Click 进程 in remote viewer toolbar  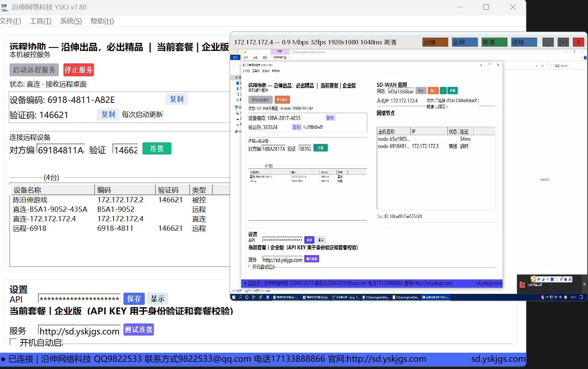[x=524, y=42]
